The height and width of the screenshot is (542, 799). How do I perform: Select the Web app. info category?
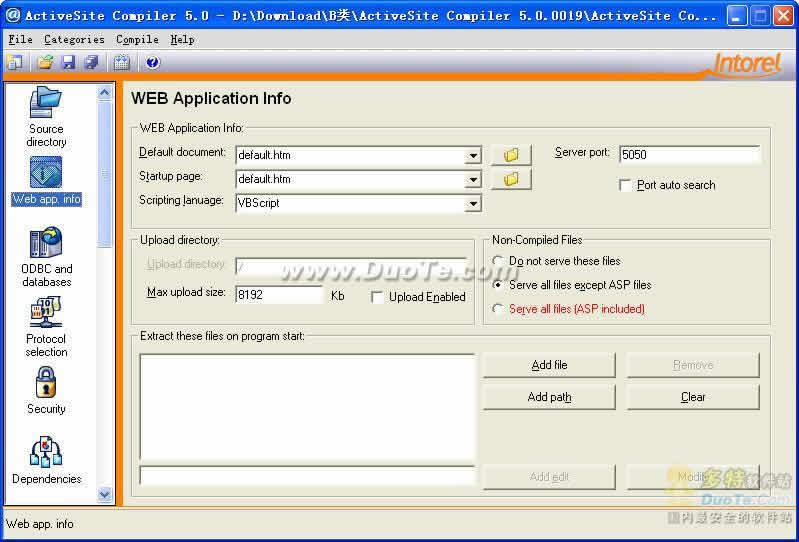[46, 181]
